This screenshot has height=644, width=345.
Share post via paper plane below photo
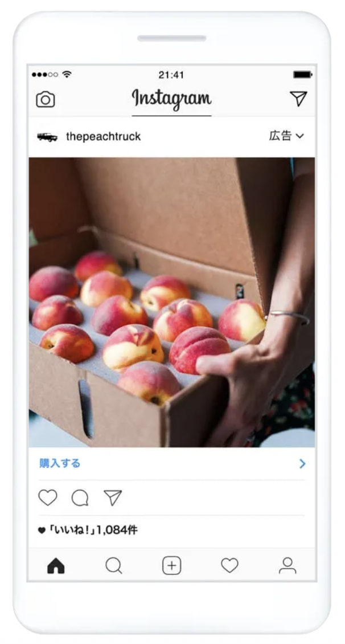pyautogui.click(x=113, y=498)
